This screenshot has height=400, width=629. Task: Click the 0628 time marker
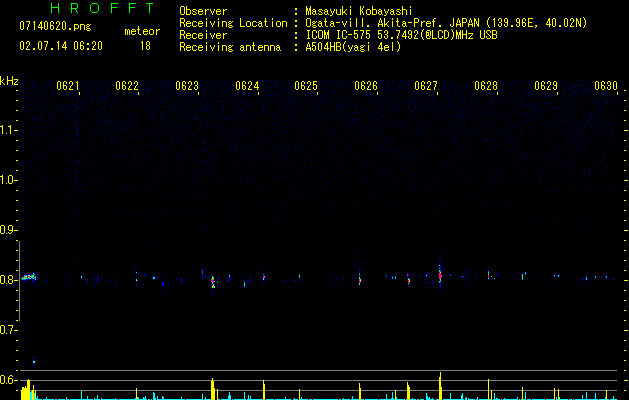[x=486, y=86]
